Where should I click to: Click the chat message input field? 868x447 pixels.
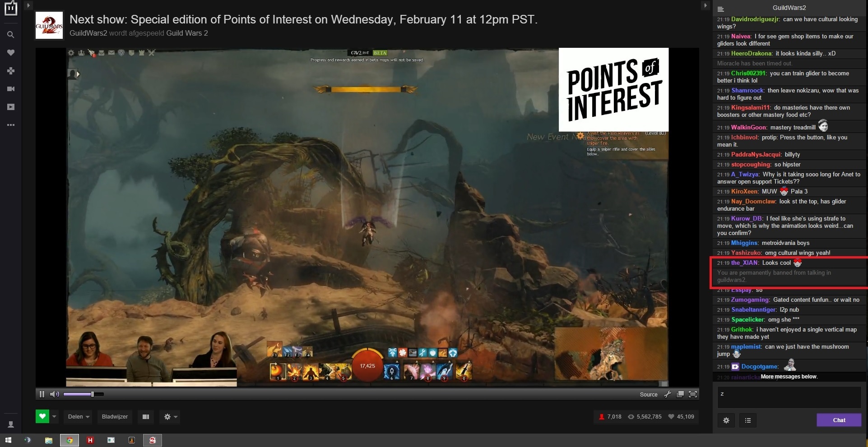789,397
